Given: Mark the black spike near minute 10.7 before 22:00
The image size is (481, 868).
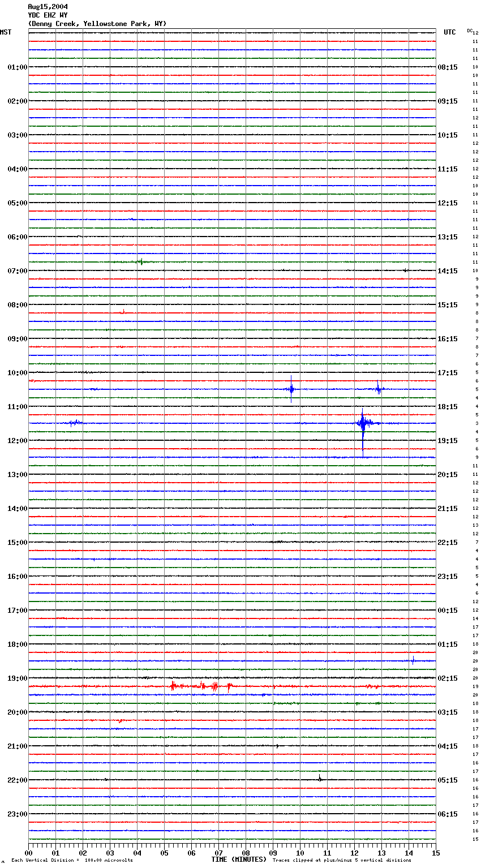Looking at the screenshot, I should (320, 779).
